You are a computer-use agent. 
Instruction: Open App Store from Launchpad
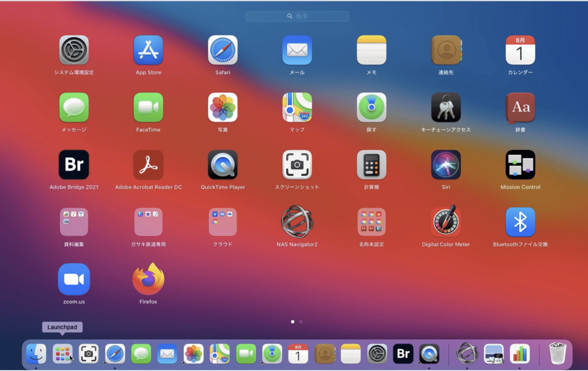point(148,50)
